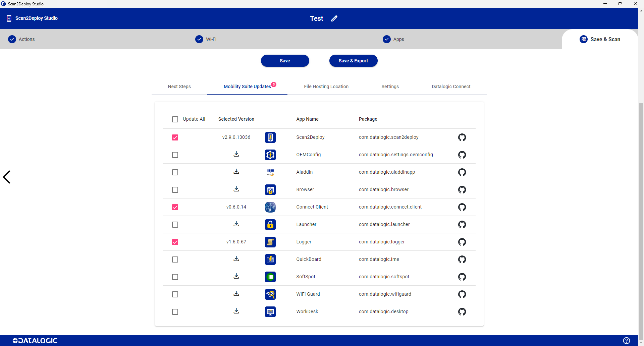Click the Save button
644x346 pixels.
coord(285,61)
